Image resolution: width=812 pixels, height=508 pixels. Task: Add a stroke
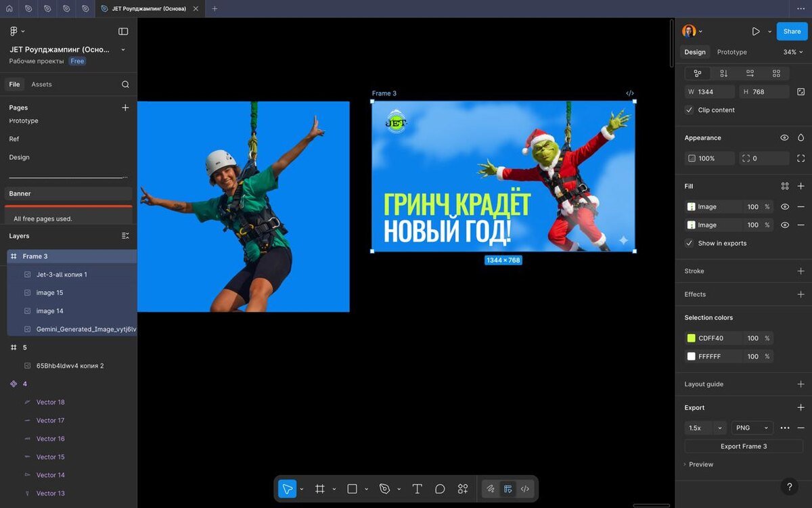click(801, 271)
